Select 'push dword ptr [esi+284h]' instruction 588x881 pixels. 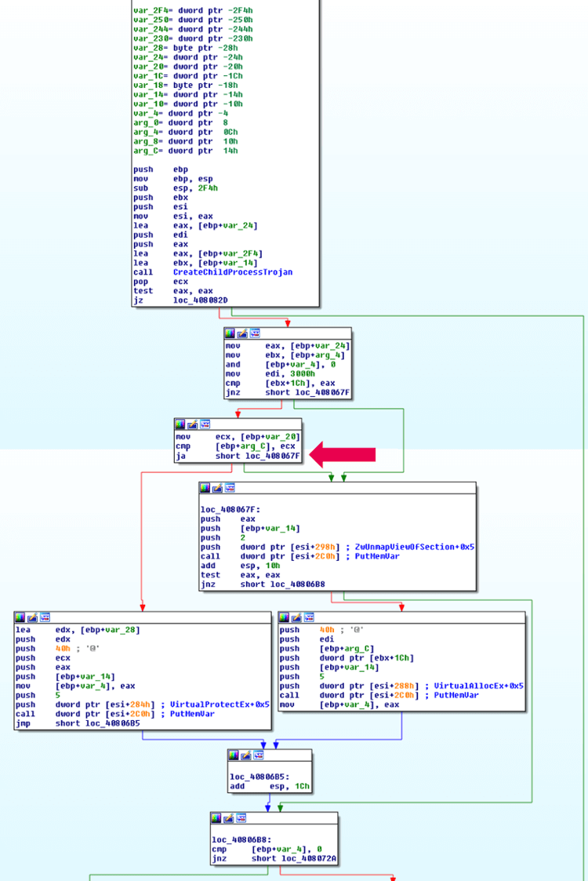tap(85, 704)
